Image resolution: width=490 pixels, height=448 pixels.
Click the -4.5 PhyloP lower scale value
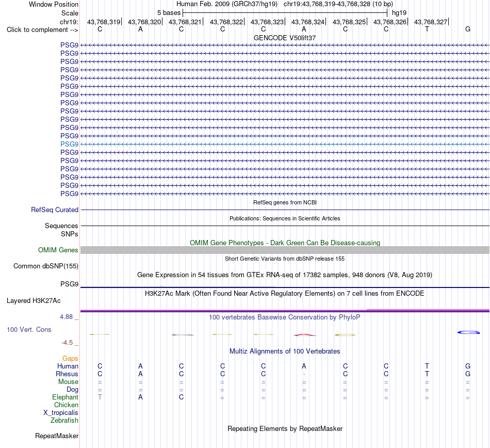click(67, 343)
